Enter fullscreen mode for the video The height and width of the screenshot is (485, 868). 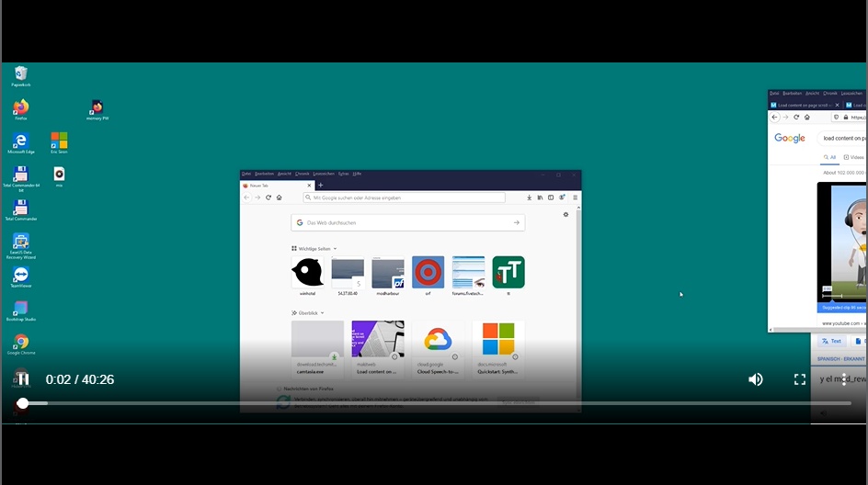pyautogui.click(x=800, y=379)
